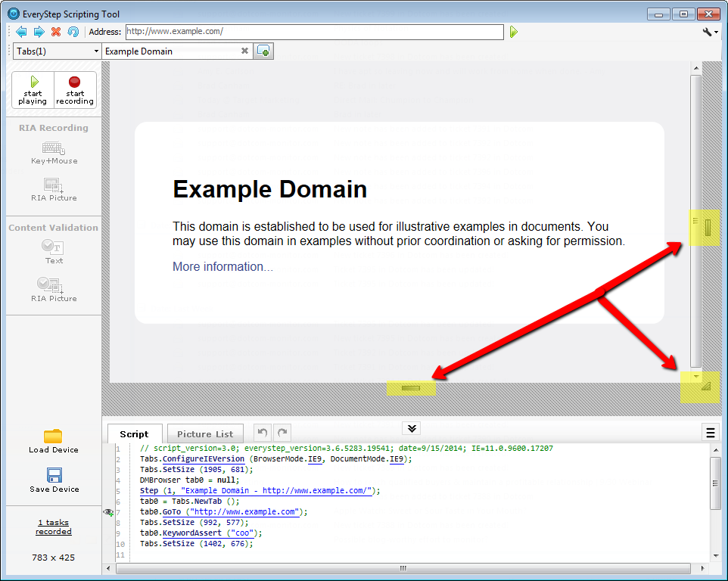This screenshot has width=728, height=581.
Task: Add a new browser tab
Action: [x=263, y=51]
